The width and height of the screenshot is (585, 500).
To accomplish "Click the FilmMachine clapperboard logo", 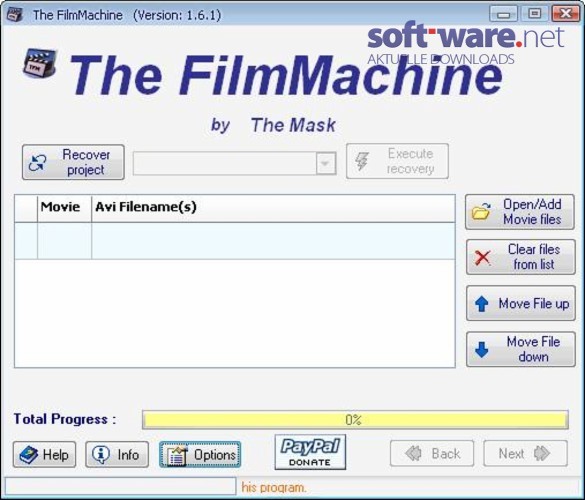I will pyautogui.click(x=40, y=63).
